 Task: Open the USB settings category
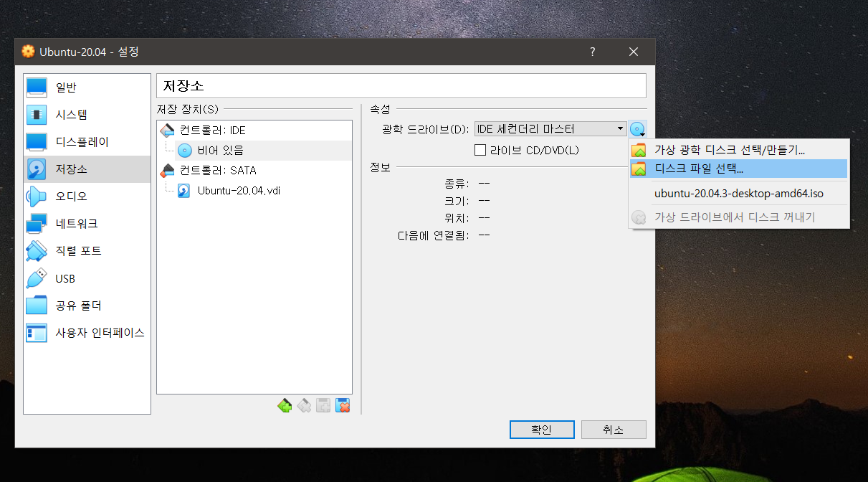[x=65, y=278]
